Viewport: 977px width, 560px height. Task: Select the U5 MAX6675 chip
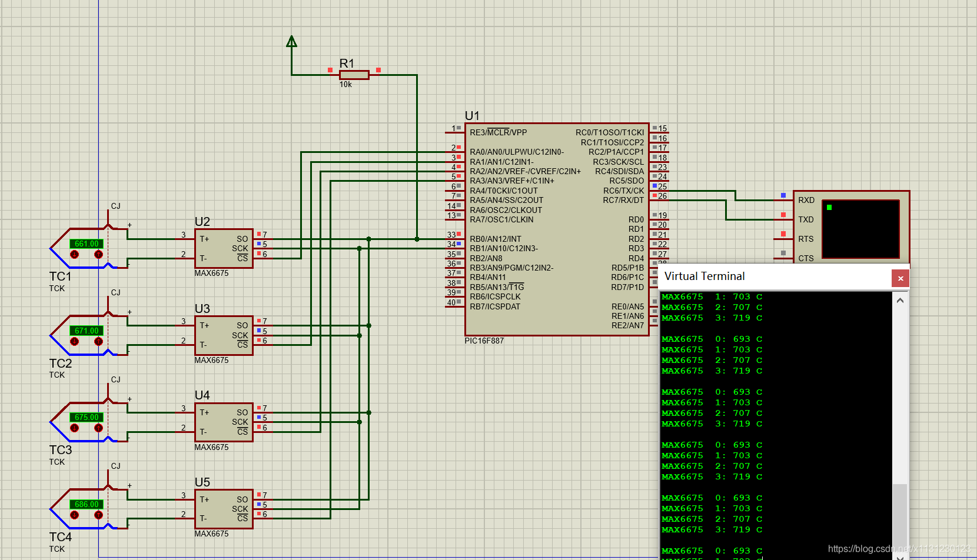tap(224, 509)
